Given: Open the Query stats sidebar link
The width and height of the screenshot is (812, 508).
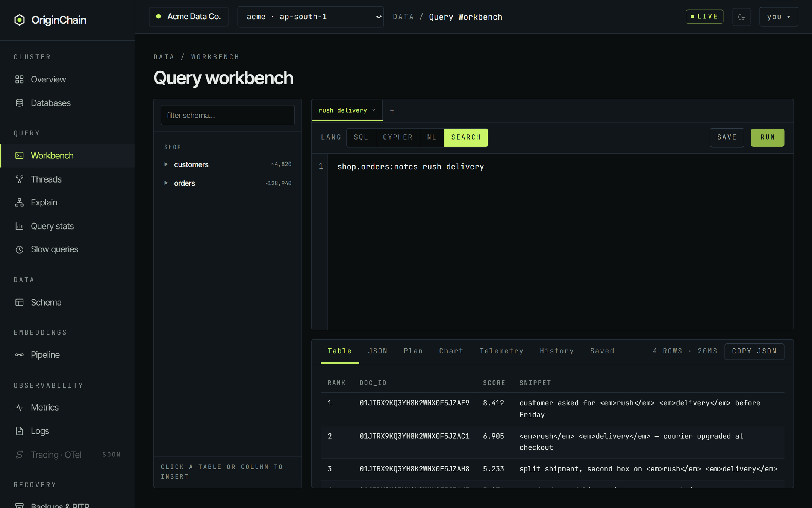Looking at the screenshot, I should [67, 226].
